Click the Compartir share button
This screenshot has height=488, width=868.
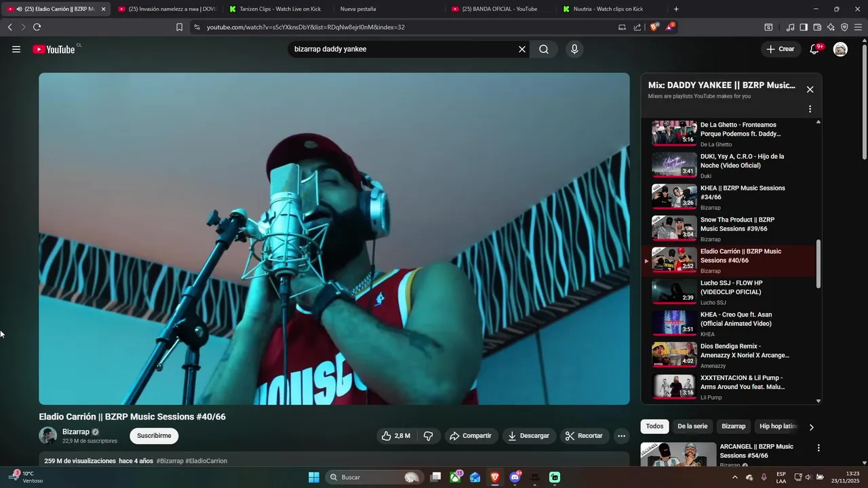tap(471, 436)
